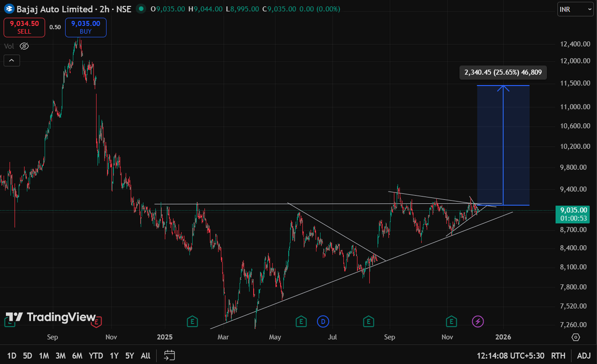This screenshot has width=597, height=364.
Task: Click the 2025 label on time axis
Action: tap(164, 337)
